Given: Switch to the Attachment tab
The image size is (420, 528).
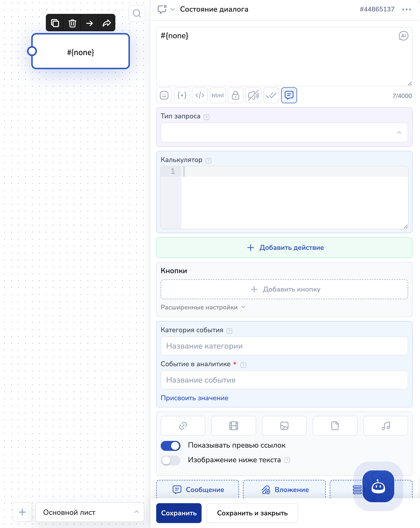Looking at the screenshot, I should (x=284, y=490).
